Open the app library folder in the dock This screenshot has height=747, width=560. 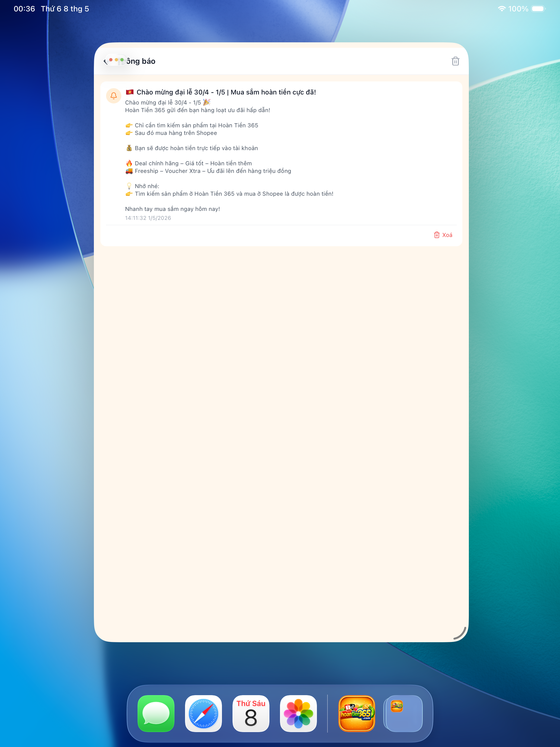(x=404, y=713)
